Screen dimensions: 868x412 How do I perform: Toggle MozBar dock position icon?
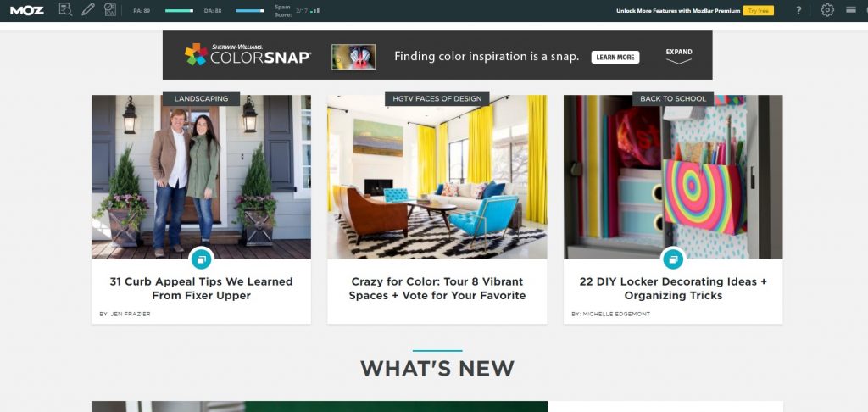click(851, 10)
